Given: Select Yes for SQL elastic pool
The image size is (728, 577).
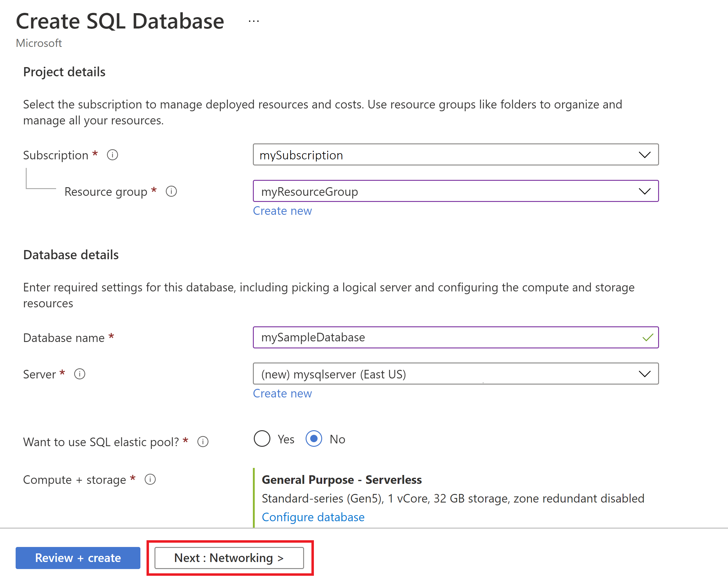Looking at the screenshot, I should 262,439.
